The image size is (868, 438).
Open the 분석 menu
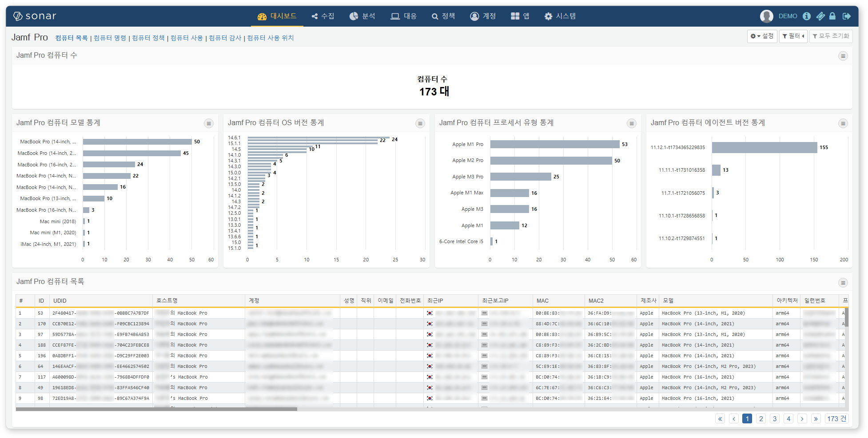362,16
